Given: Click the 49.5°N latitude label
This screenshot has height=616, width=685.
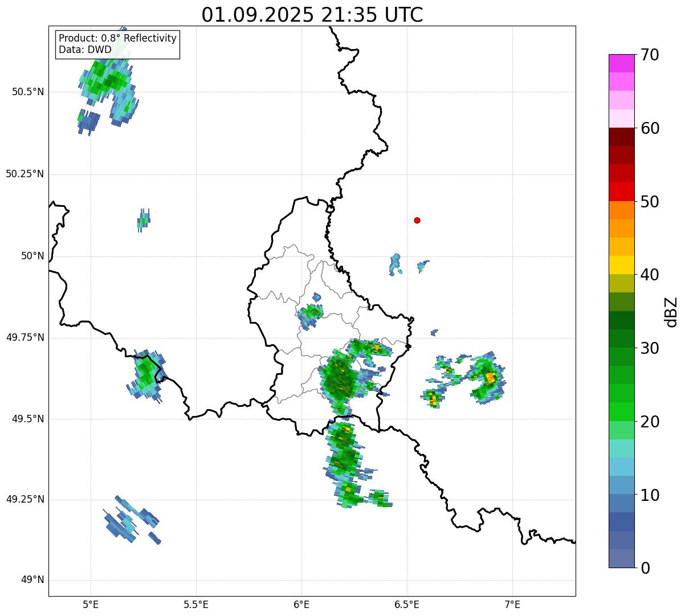Looking at the screenshot, I should 28,419.
